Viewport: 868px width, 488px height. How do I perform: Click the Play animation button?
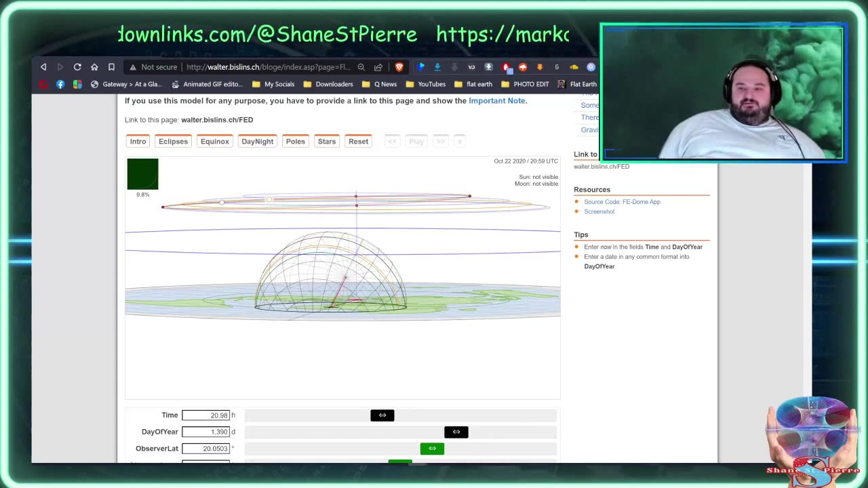tap(416, 142)
